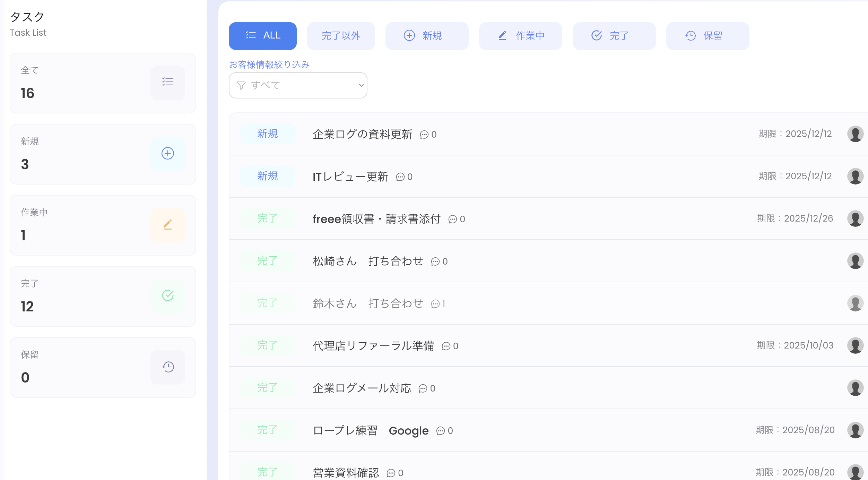Open the comment icon on ITレビュー更新 task
This screenshot has width=868, height=480.
[401, 177]
